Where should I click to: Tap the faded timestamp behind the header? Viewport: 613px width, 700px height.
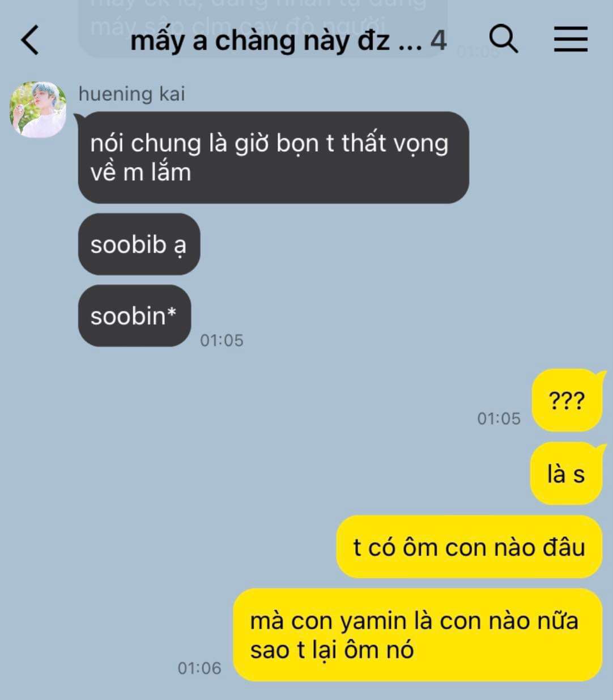click(x=477, y=52)
